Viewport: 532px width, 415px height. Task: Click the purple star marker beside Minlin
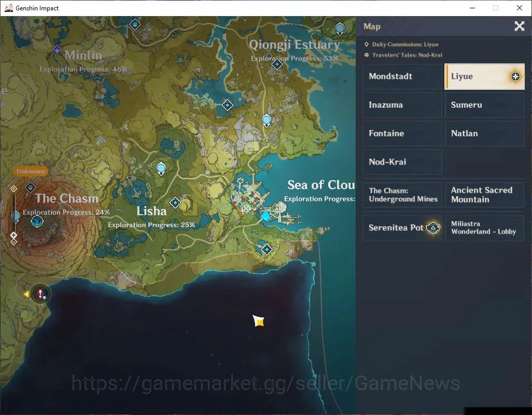[57, 50]
